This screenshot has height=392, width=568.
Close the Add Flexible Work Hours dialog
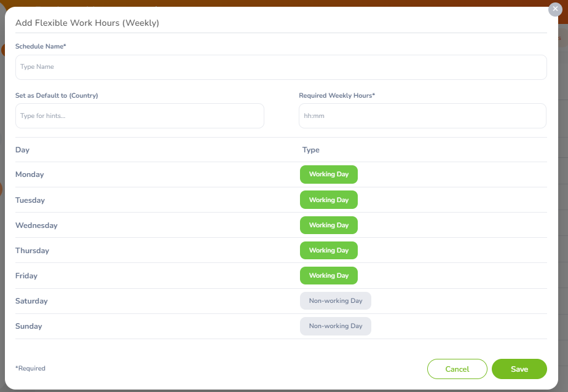click(555, 9)
